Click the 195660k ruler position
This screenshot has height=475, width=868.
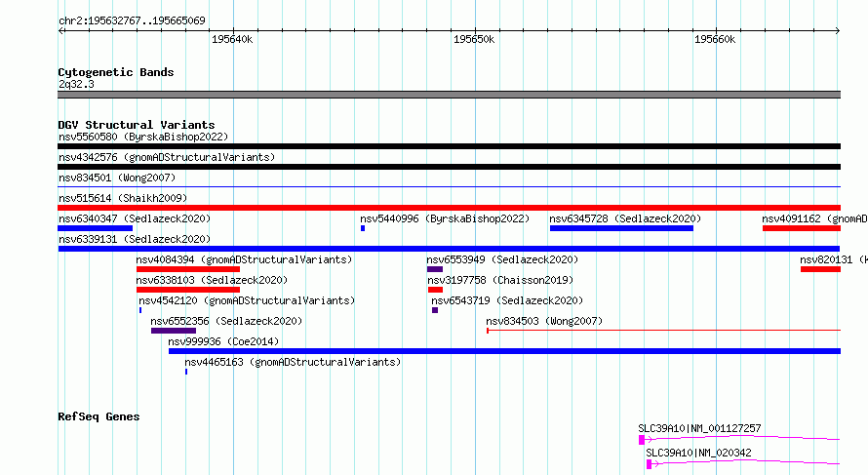(715, 39)
